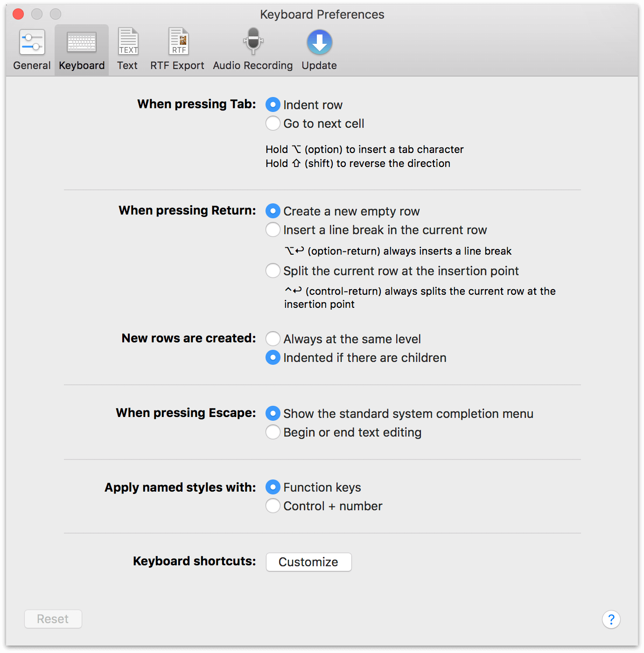Click the Customize keyboard shortcuts button
This screenshot has width=644, height=653.
[308, 562]
